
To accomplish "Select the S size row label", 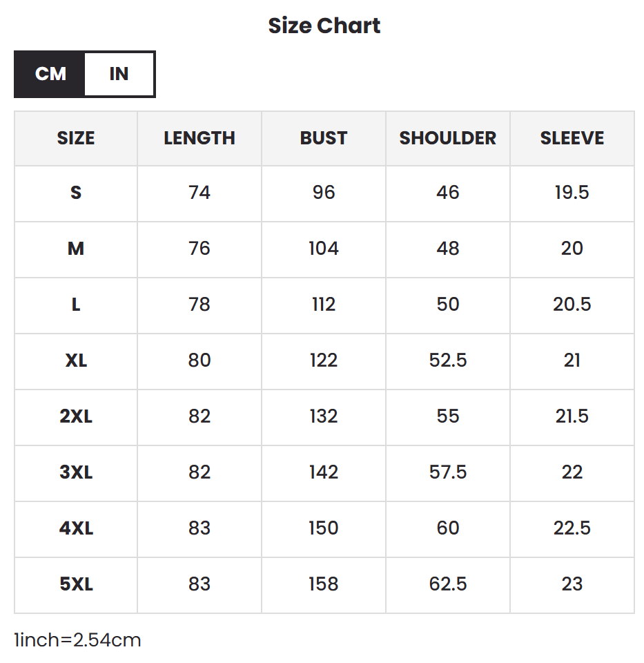I will coord(76,193).
